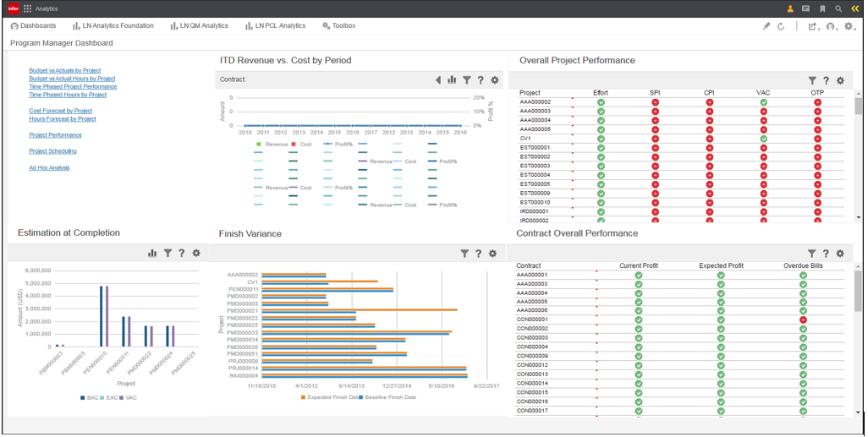Toggle Expected Finish Date legend series
Screen dimensions: 868x437
pyautogui.click(x=324, y=396)
